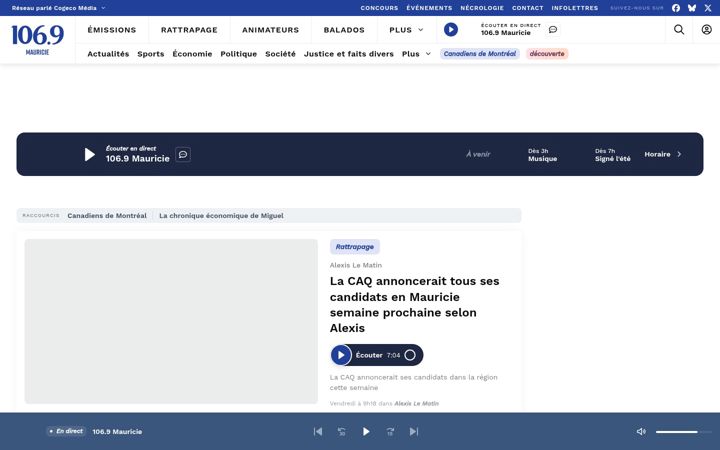Viewport: 720px width, 450px height.
Task: Click Dès 7h Signé l'été upcoming show
Action: 613,155
